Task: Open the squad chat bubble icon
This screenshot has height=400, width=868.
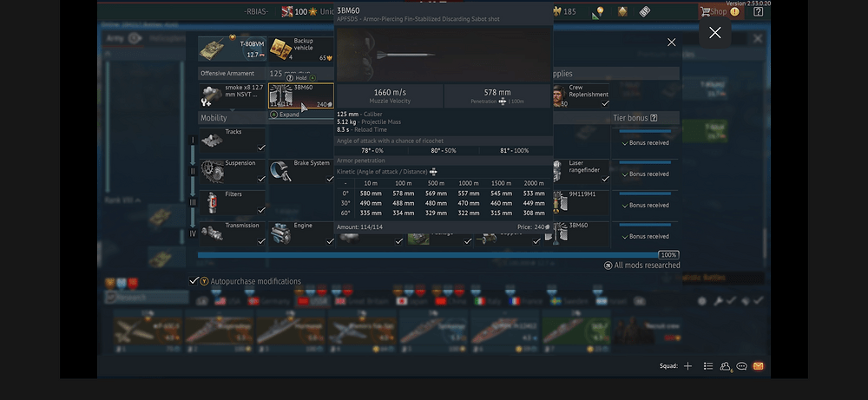Action: 741,366
